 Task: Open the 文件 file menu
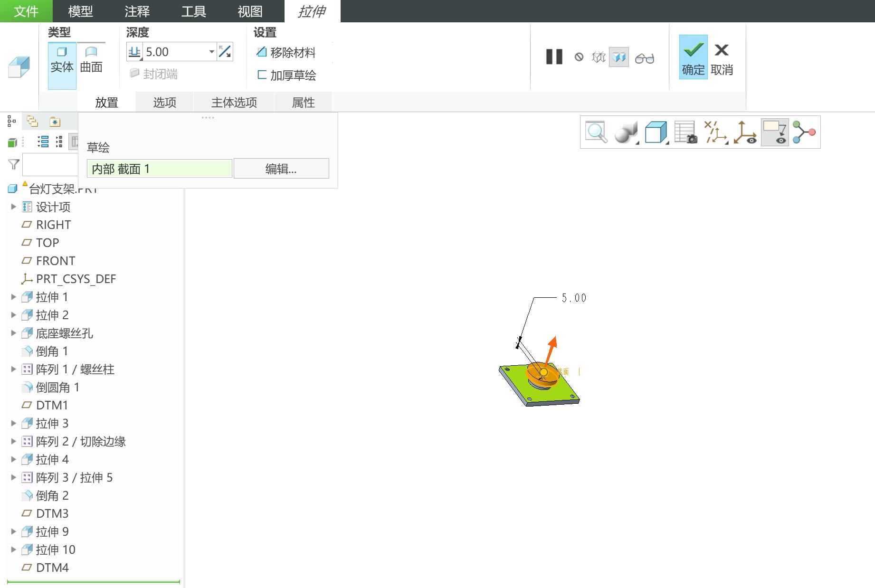(x=26, y=11)
